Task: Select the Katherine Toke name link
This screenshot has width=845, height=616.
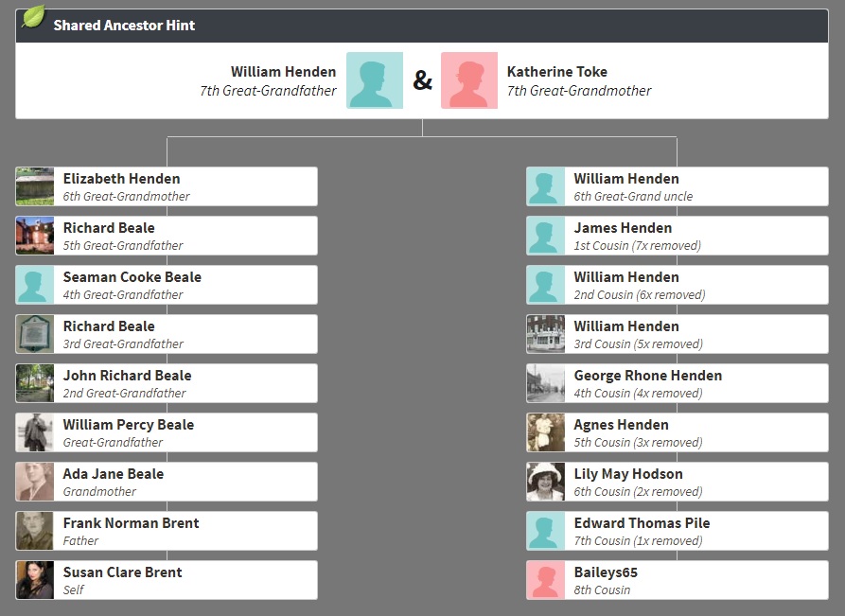Action: tap(556, 72)
